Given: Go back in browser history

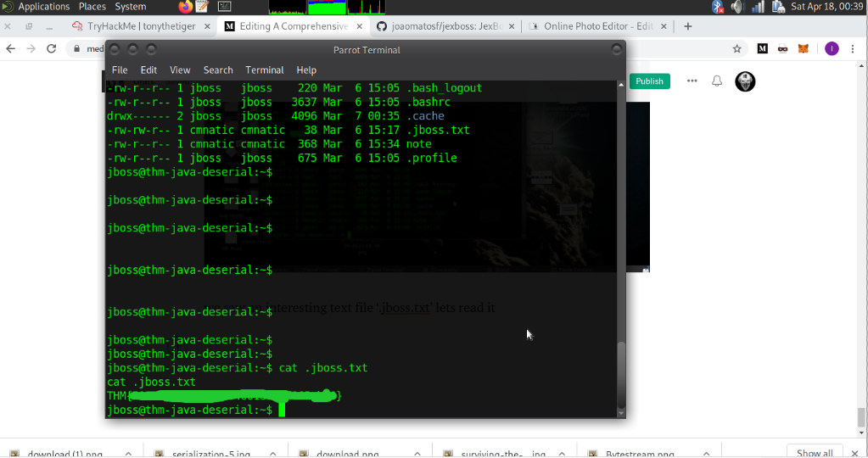Looking at the screenshot, I should tap(10, 48).
